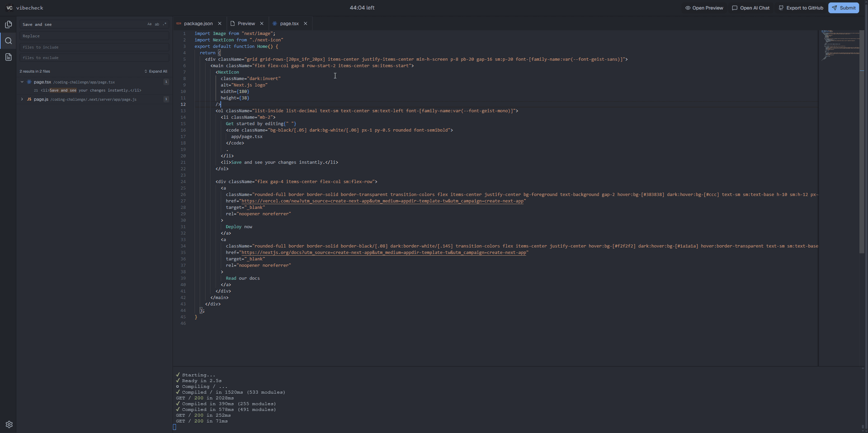Image resolution: width=868 pixels, height=433 pixels.
Task: Focus the files to exclude field
Action: click(x=94, y=58)
